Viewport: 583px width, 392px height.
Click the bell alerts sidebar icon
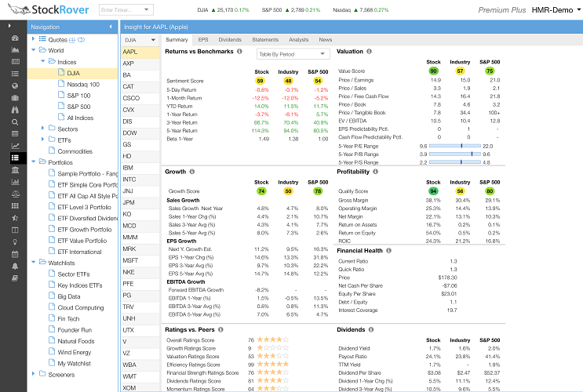[15, 266]
